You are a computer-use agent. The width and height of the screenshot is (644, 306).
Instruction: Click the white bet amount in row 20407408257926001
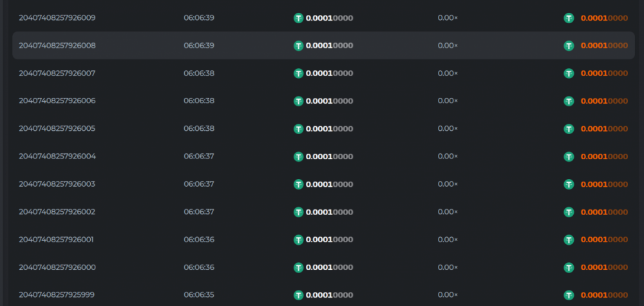(329, 240)
